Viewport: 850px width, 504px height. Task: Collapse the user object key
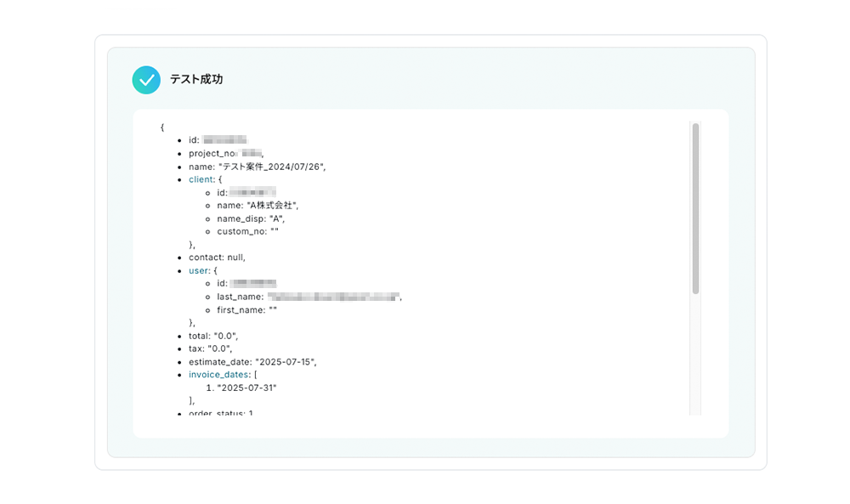(199, 270)
